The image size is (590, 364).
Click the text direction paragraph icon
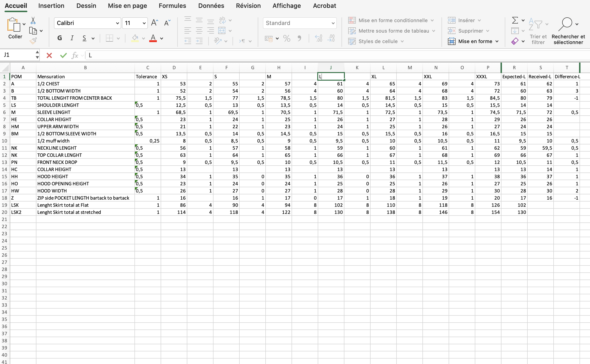point(242,41)
